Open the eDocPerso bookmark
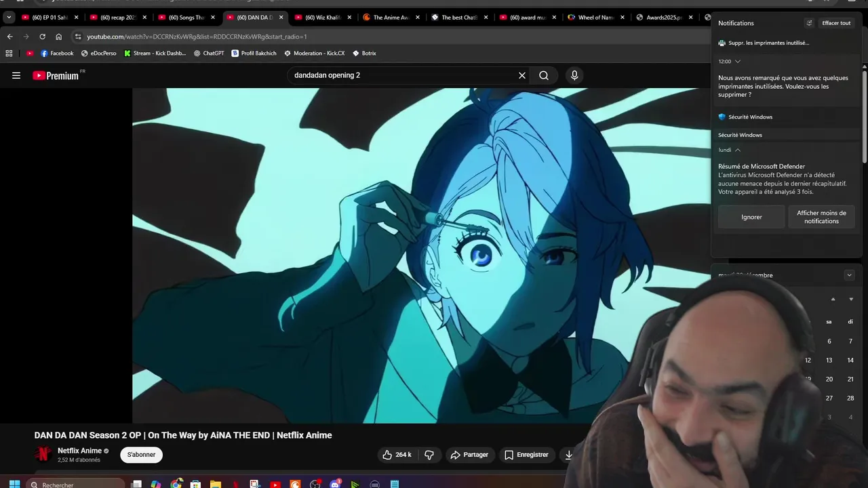The image size is (868, 488). pos(98,53)
